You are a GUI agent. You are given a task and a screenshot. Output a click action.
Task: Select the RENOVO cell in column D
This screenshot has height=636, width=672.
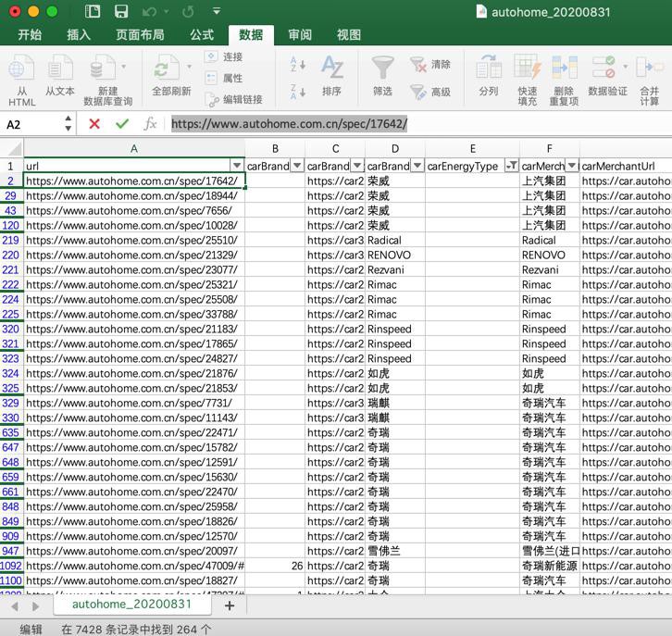[394, 255]
